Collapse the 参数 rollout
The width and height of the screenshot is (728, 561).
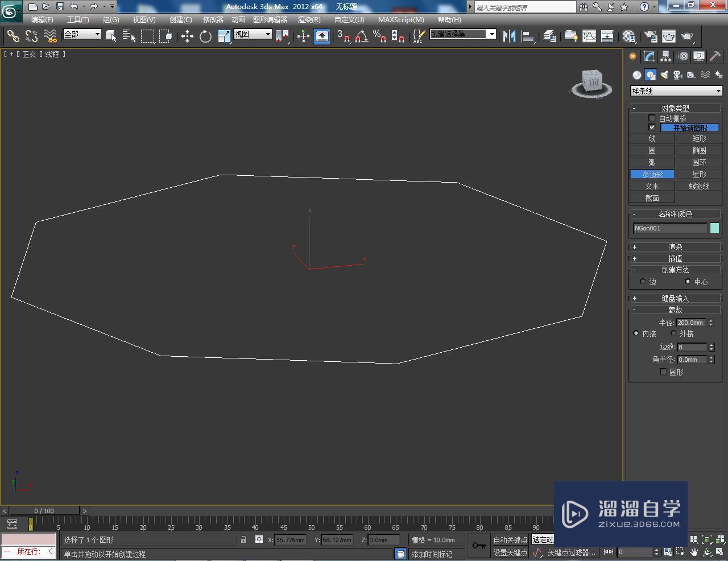point(675,310)
